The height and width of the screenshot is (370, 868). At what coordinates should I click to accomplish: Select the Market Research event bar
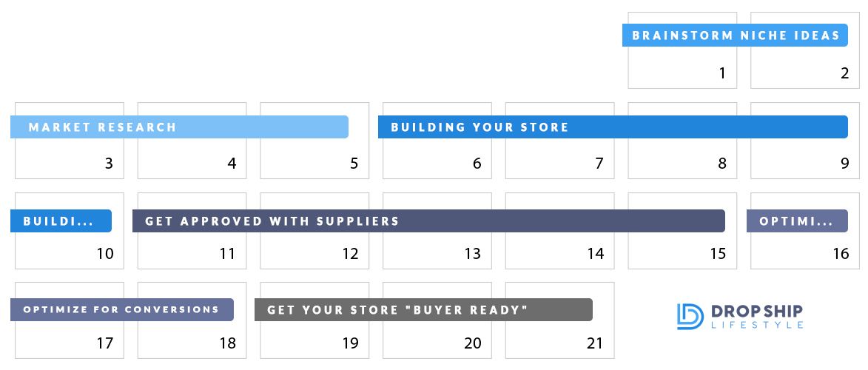coord(179,127)
